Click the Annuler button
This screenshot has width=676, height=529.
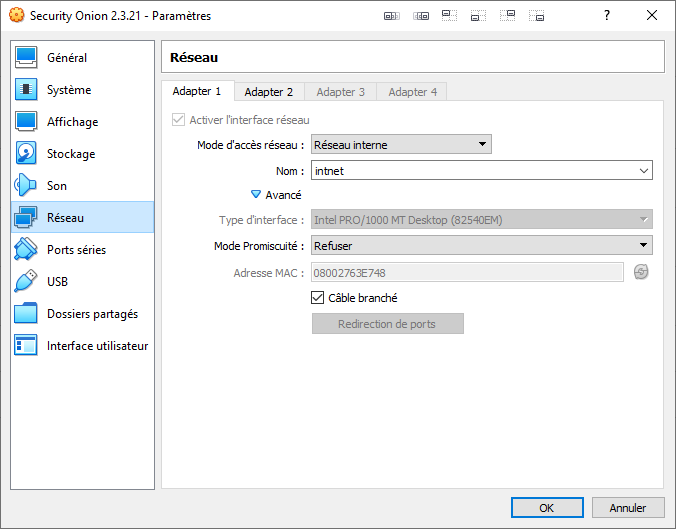pyautogui.click(x=628, y=507)
